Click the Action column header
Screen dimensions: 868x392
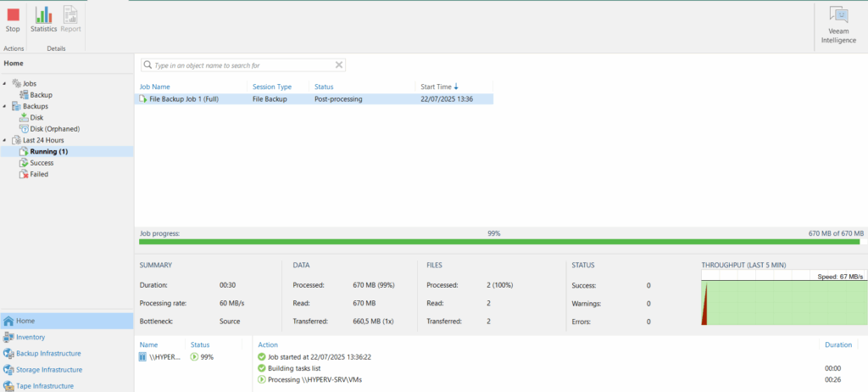tap(268, 344)
